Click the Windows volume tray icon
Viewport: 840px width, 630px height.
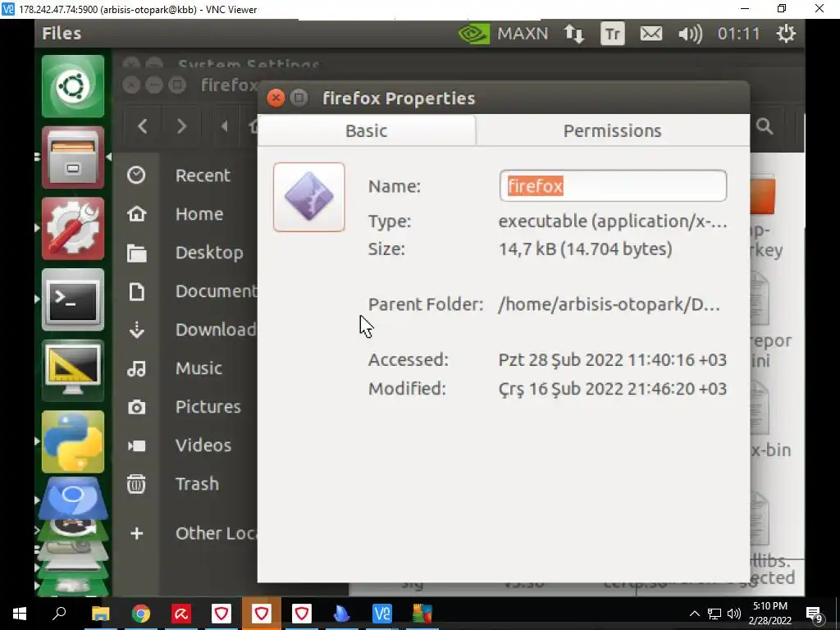tap(734, 614)
